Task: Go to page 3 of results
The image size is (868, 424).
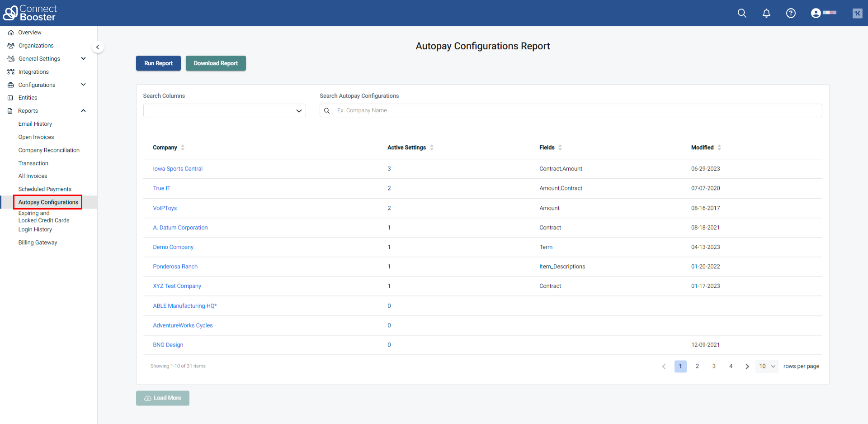Action: 714,367
